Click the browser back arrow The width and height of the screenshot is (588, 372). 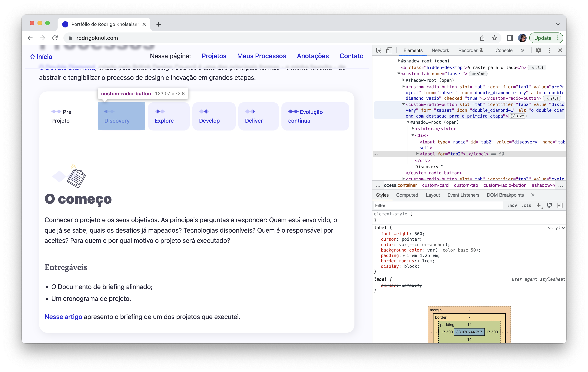coord(30,38)
